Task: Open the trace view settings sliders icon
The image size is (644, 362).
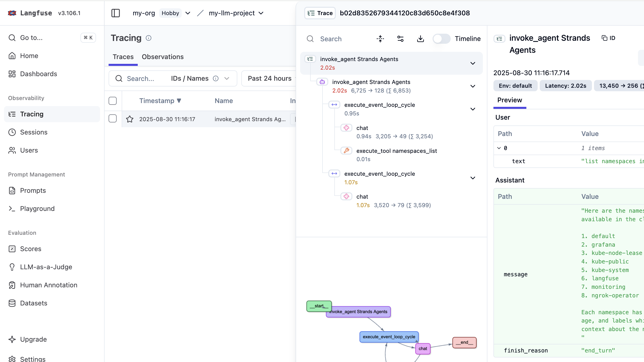Action: click(400, 39)
